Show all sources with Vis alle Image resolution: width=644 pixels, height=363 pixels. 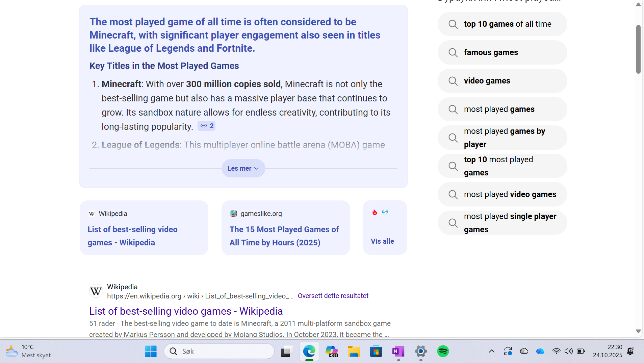pyautogui.click(x=383, y=241)
